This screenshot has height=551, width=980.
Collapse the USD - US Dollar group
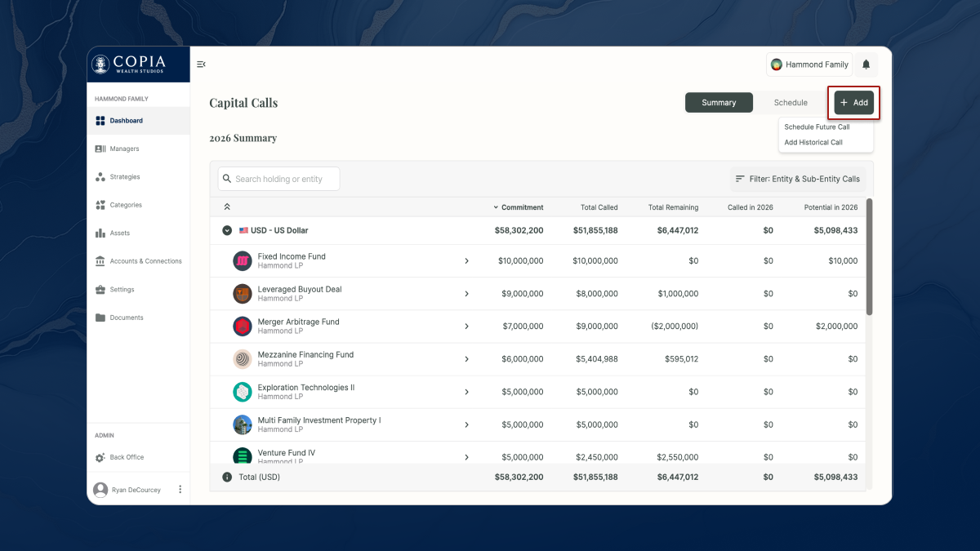click(227, 231)
